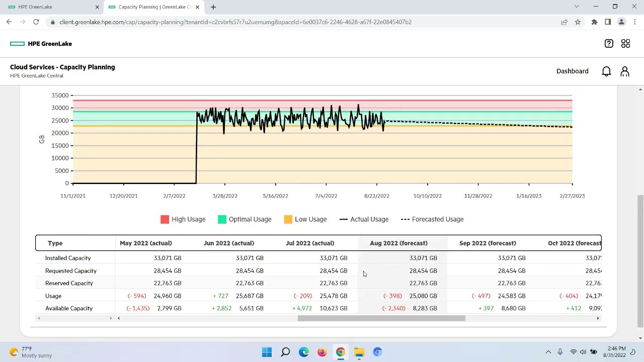Viewport: 644px width, 362px height.
Task: Click the Jul 2022 (actual) column header
Action: (310, 243)
